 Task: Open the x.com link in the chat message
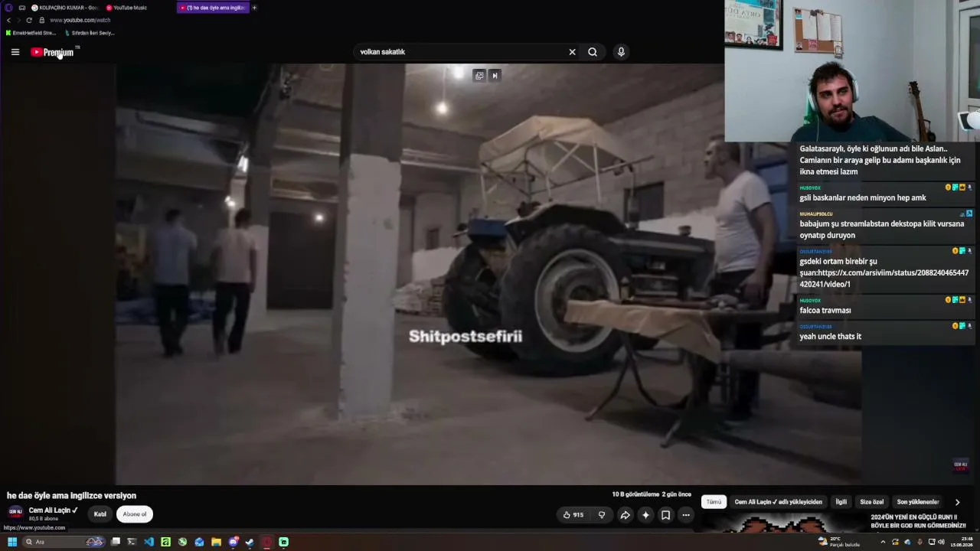[x=885, y=278]
